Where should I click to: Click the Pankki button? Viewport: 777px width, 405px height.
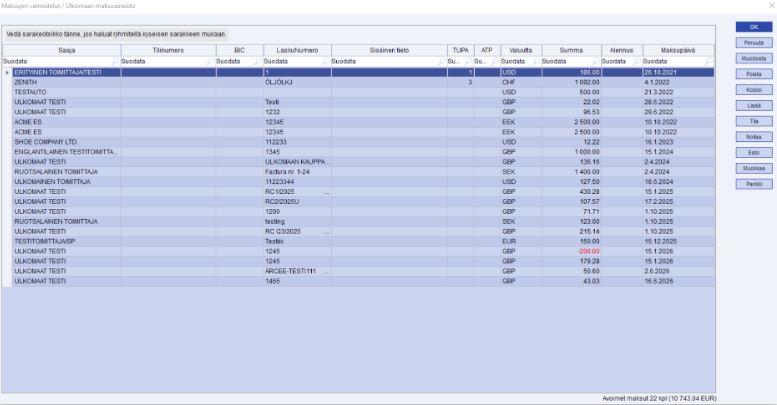tap(754, 184)
